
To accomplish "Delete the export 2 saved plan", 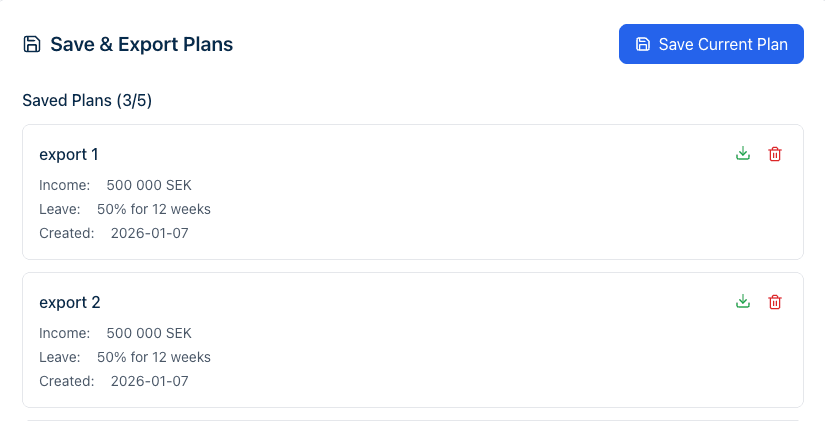I will (x=775, y=302).
